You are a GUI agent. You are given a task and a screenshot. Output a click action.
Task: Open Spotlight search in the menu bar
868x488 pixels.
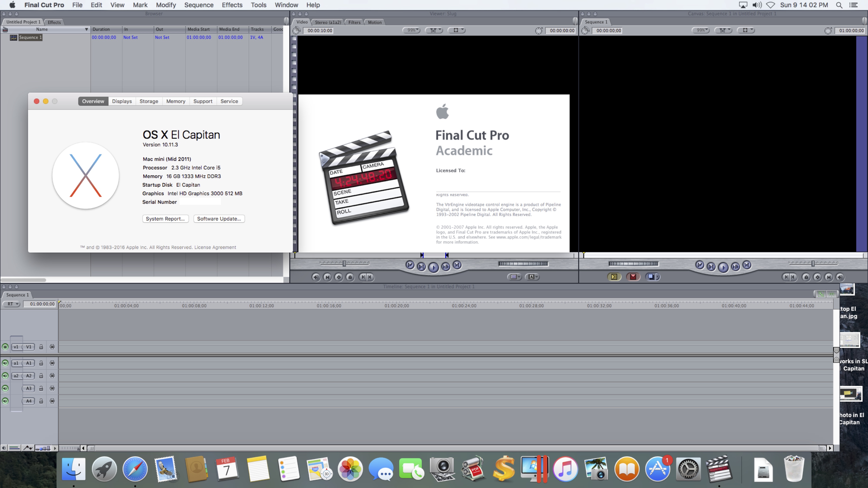click(x=839, y=5)
